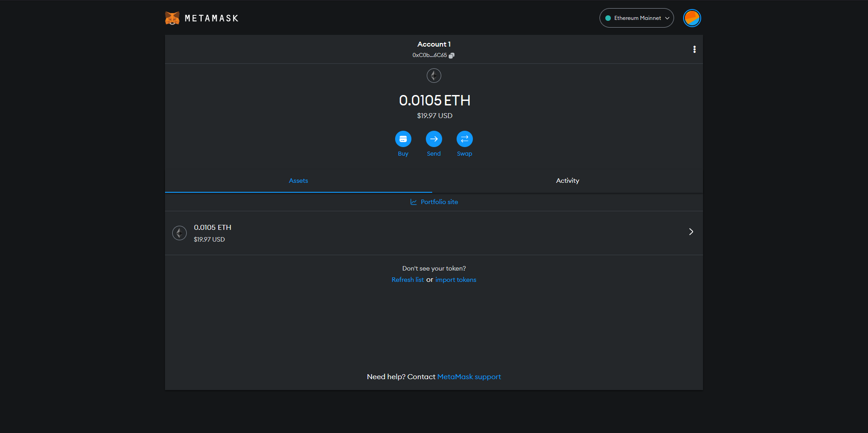Click the Account 1 name label
Image resolution: width=868 pixels, height=433 pixels.
pyautogui.click(x=434, y=44)
